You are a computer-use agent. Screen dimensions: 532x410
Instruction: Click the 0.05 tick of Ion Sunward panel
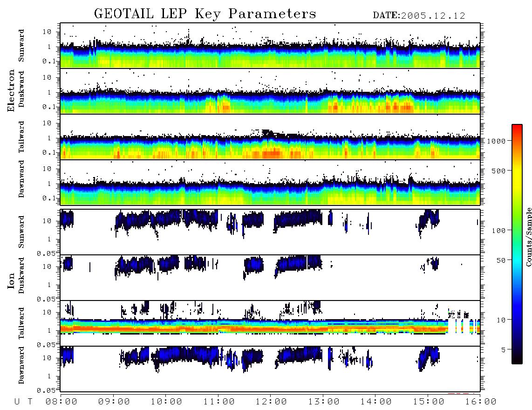(x=46, y=253)
